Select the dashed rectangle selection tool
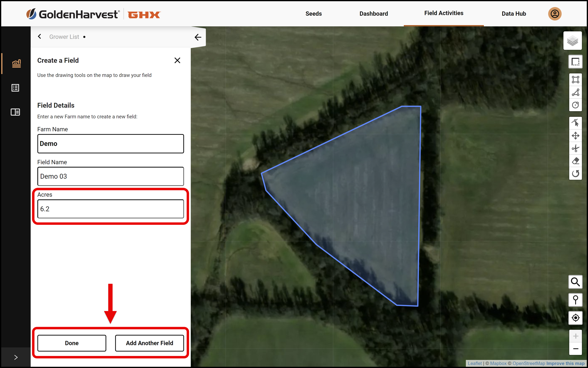Screen dimensions: 588x368 pos(575,62)
